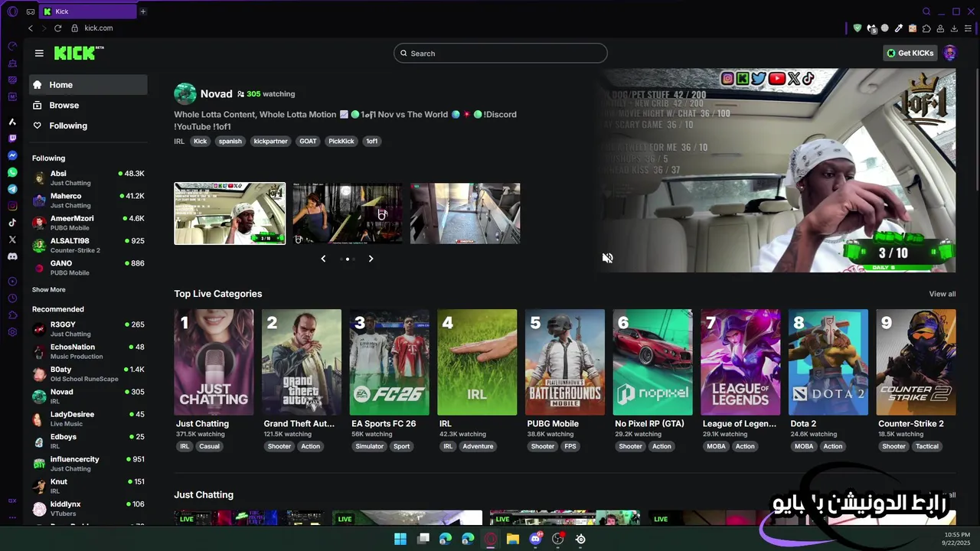Select the kickpartner tag
Screen dimensions: 980x551
point(270,142)
